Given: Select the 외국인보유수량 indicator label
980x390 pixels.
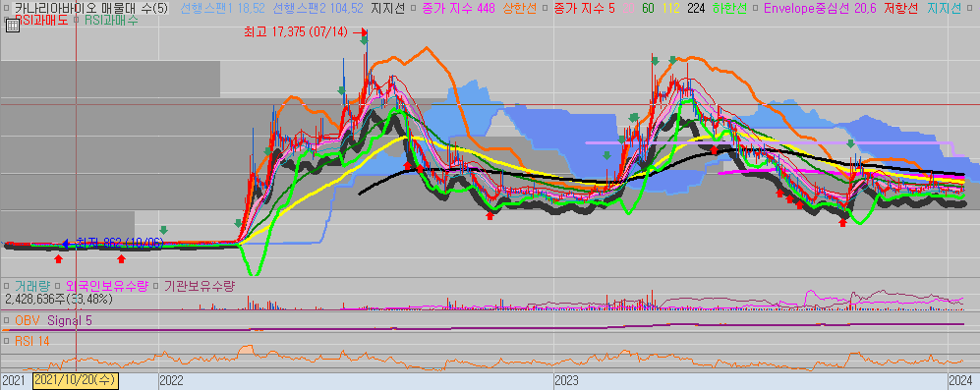Looking at the screenshot, I should [106, 287].
